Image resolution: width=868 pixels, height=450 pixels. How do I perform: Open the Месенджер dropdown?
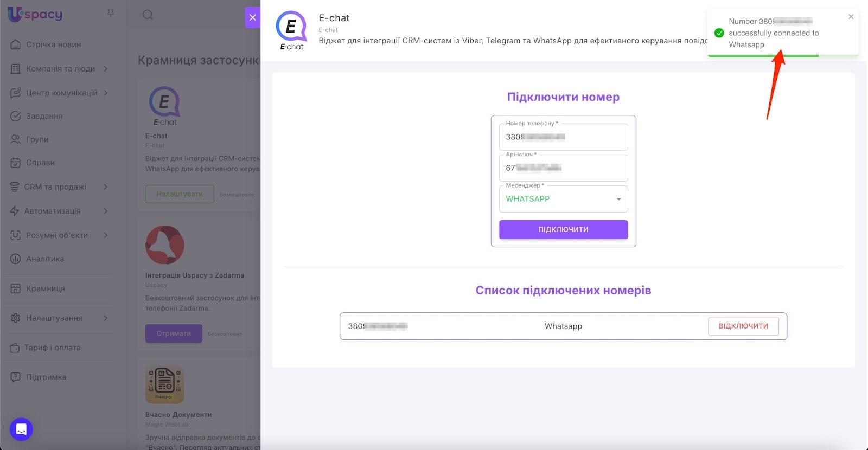coord(563,199)
